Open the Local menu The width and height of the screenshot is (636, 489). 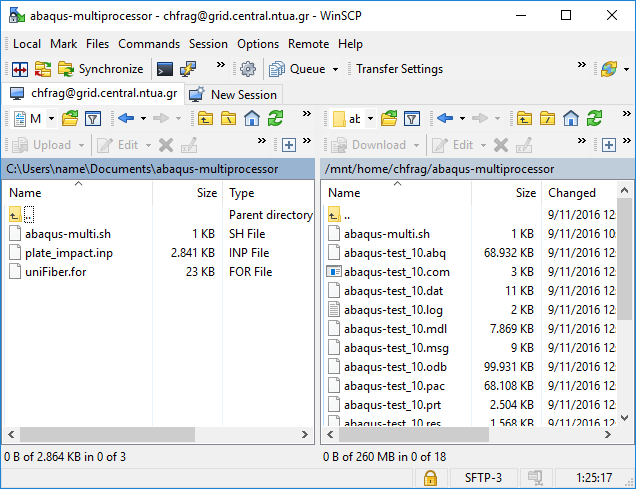click(x=27, y=44)
